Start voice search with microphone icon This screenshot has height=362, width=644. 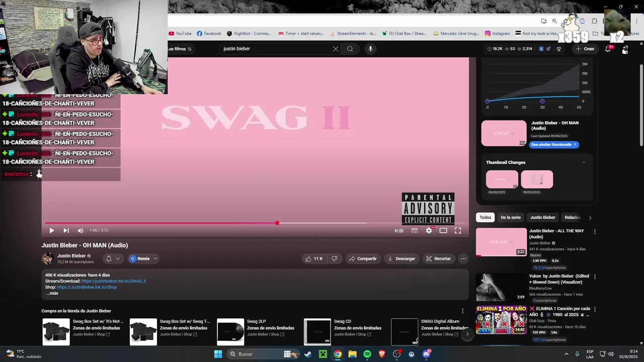pos(371,49)
